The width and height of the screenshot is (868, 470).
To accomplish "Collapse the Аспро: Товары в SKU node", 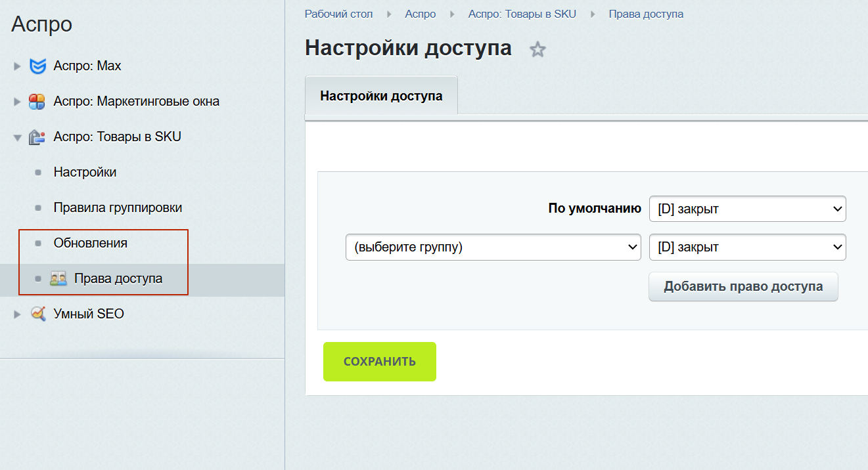I will click(x=18, y=137).
